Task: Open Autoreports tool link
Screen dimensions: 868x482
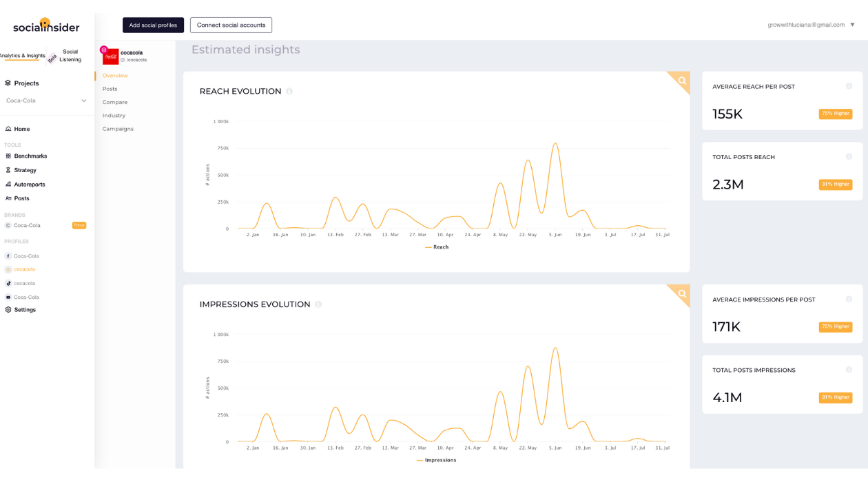Action: click(30, 185)
